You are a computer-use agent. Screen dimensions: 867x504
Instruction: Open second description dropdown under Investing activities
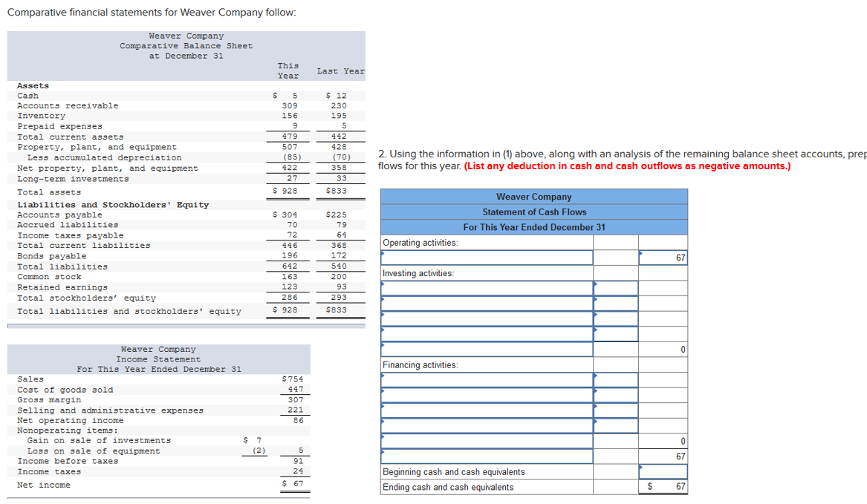487,304
